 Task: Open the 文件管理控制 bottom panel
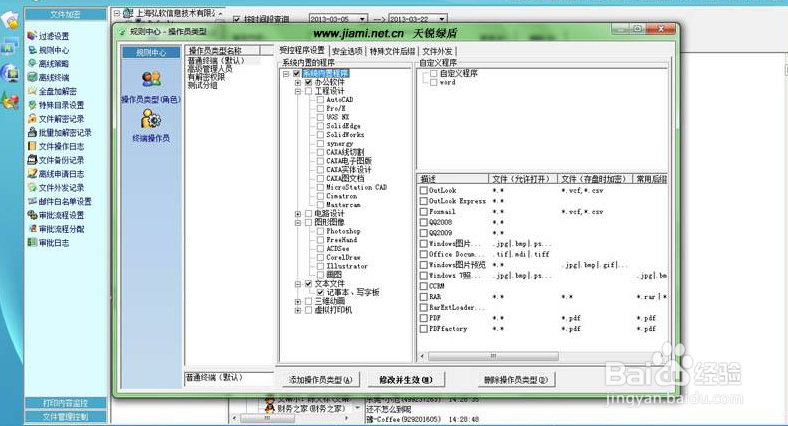[x=65, y=416]
